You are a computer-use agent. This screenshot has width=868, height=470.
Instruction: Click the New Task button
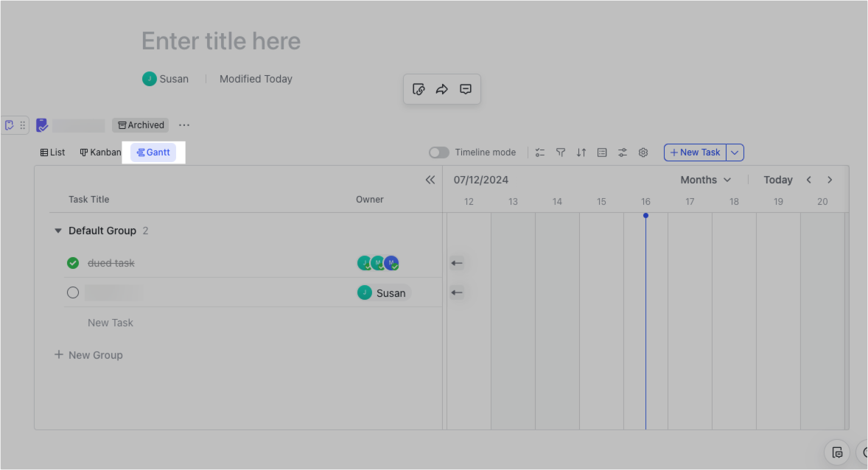click(694, 152)
